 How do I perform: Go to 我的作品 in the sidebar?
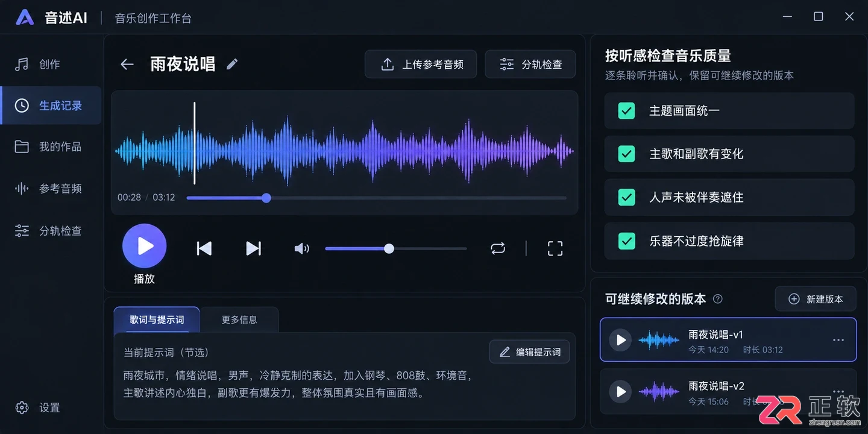[x=51, y=146]
